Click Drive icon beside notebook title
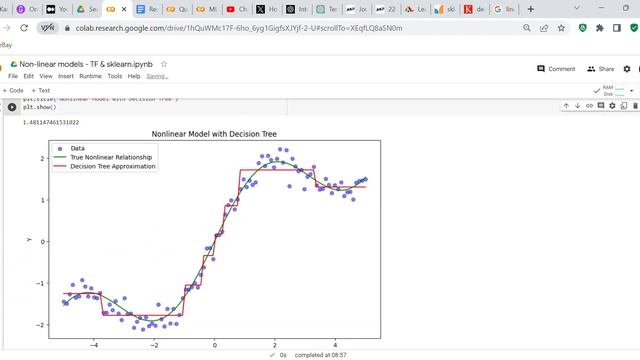 (13, 64)
